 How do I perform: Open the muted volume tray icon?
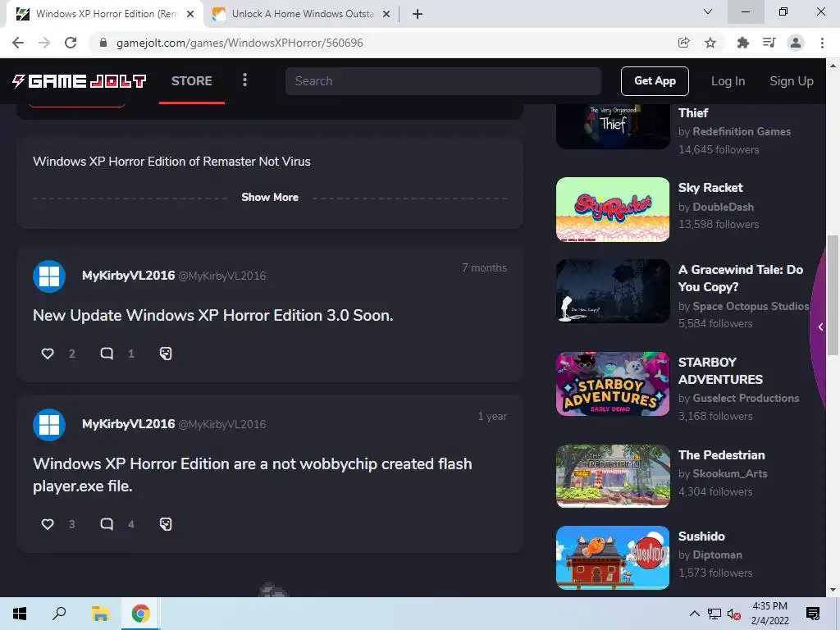point(733,614)
